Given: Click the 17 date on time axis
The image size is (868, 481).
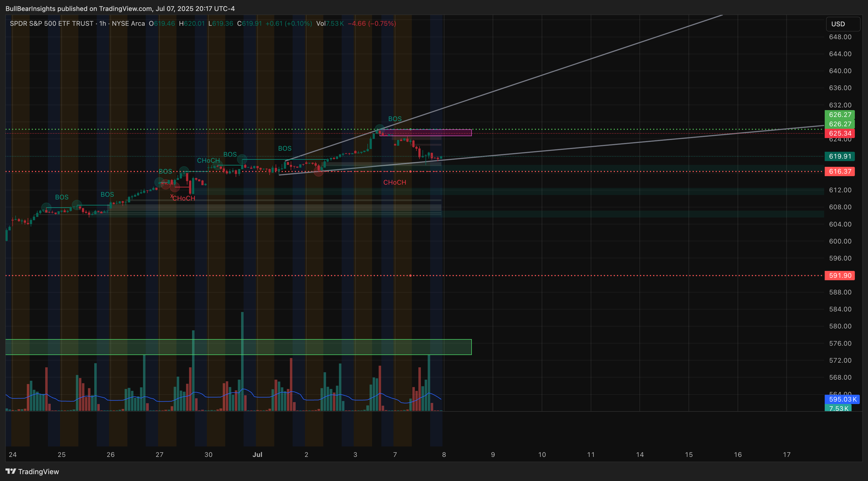Looking at the screenshot, I should (787, 455).
